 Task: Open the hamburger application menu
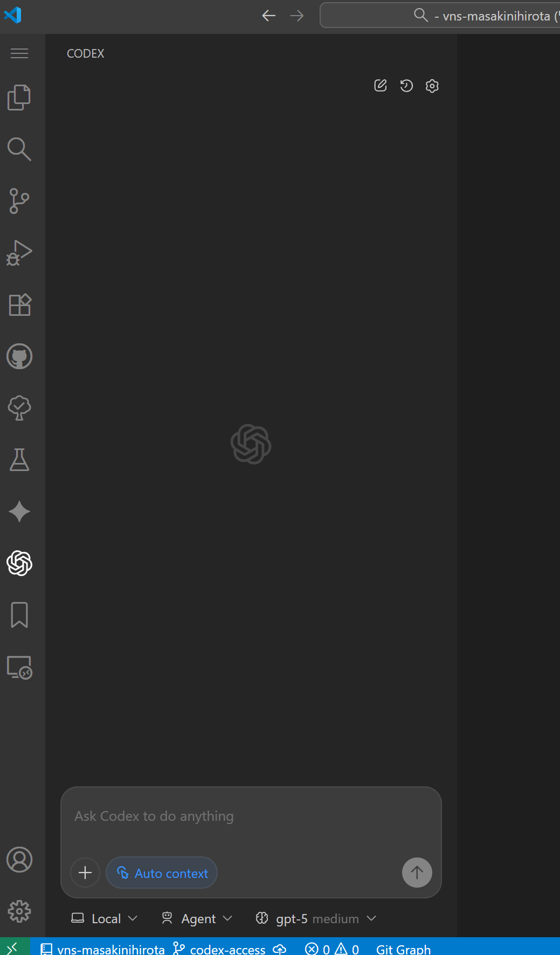(19, 53)
